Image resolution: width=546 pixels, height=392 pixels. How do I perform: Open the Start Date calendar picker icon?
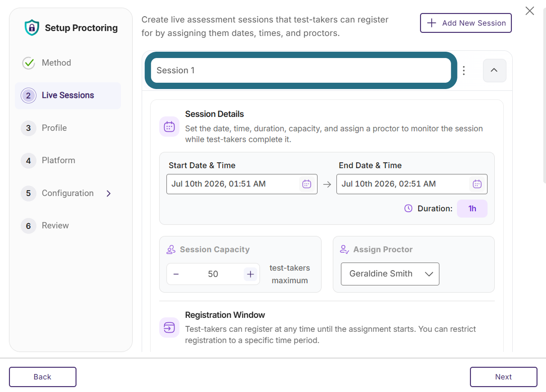tap(307, 184)
